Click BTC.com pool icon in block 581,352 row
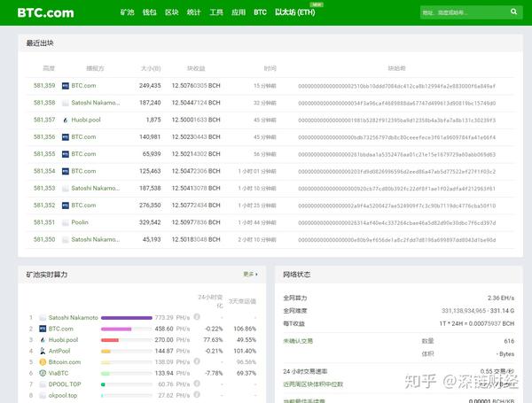532x403 pixels. click(66, 205)
